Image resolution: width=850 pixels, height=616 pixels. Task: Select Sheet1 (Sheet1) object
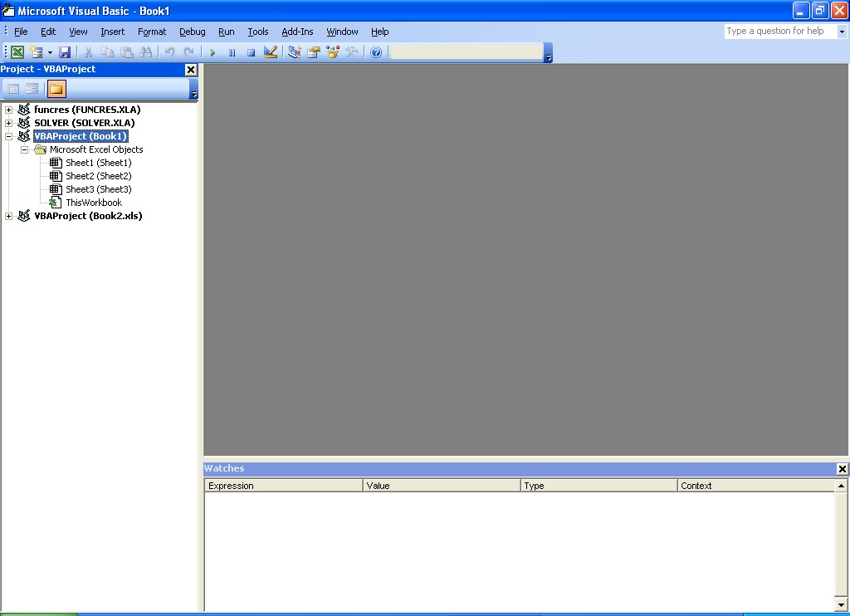pos(99,163)
